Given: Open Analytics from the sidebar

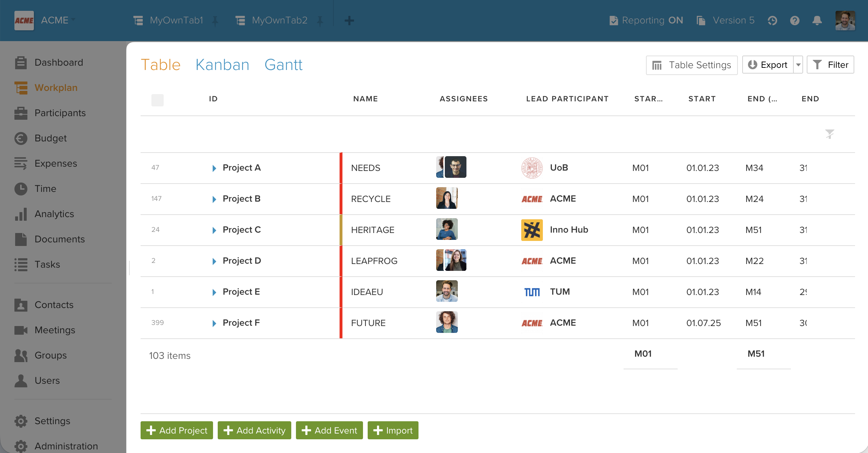Looking at the screenshot, I should point(54,214).
